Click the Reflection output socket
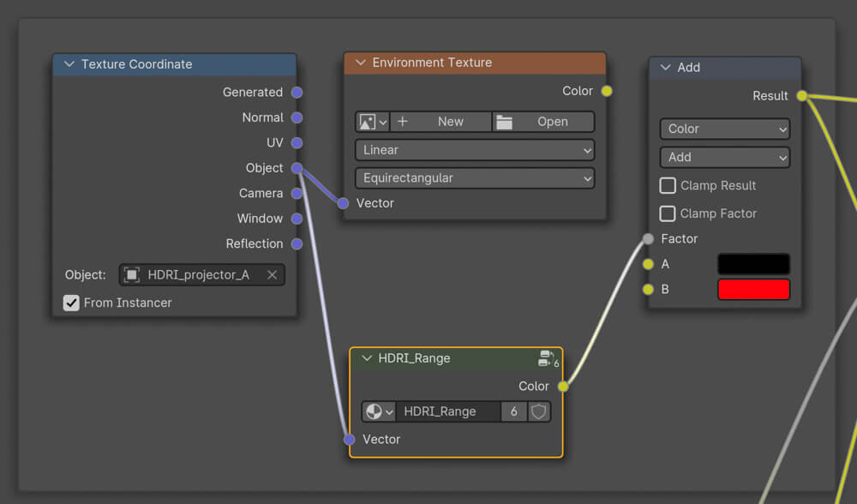The height and width of the screenshot is (504, 857). [297, 243]
